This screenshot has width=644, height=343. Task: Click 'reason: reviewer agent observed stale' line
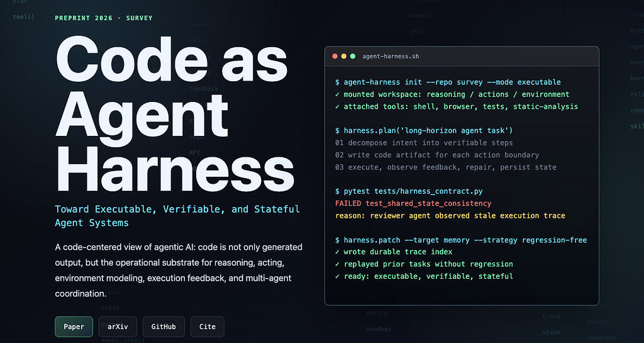click(450, 216)
